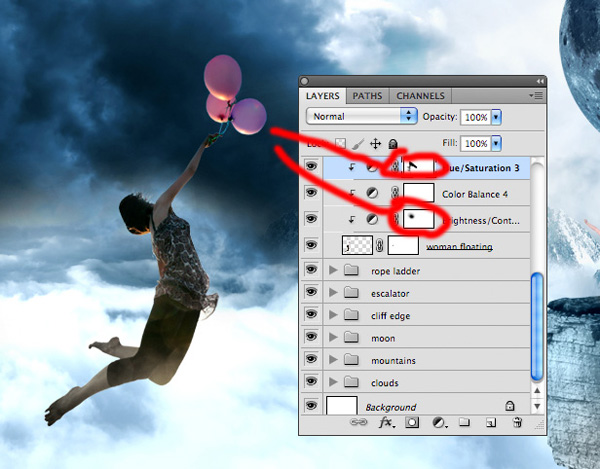Select Color Balance 4 adjustment icon
This screenshot has width=600, height=469.
click(x=372, y=193)
